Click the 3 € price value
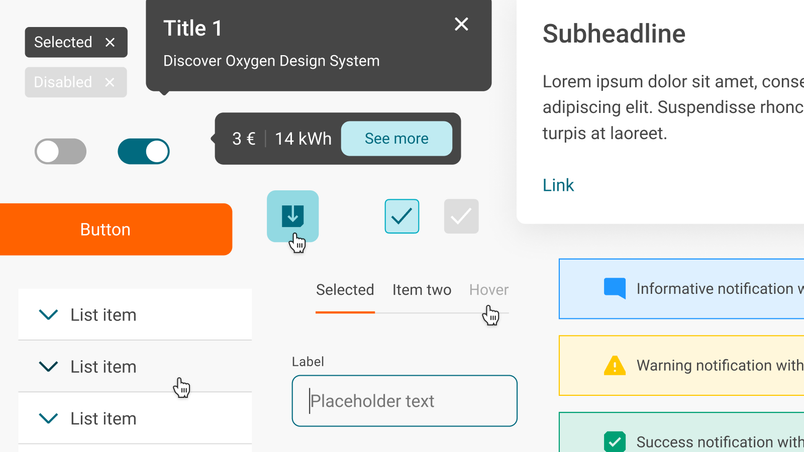Screen dimensions: 804x452 point(244,139)
